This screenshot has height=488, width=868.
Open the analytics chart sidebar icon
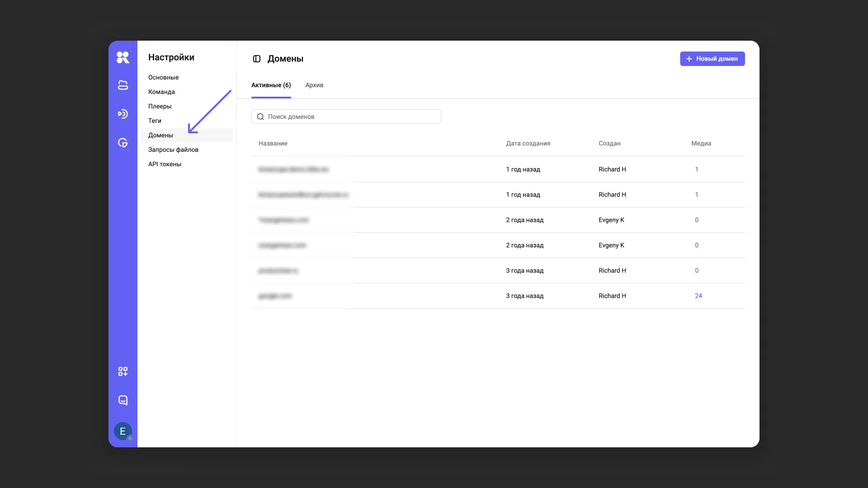coord(123,143)
